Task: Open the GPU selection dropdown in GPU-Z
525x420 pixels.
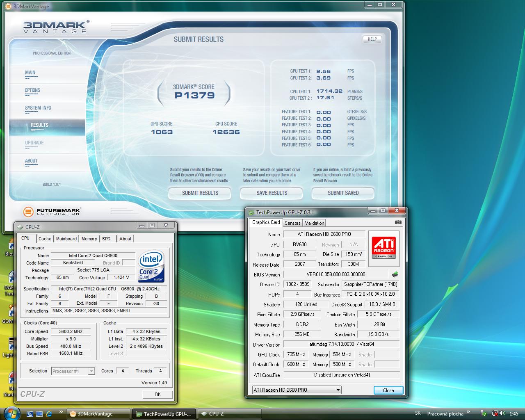Action: point(297,390)
